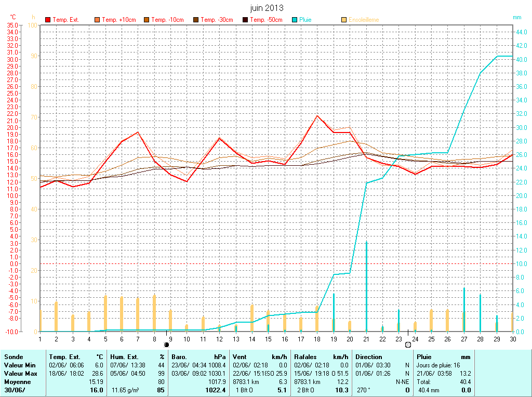Click the 'mm' rain axis unit label

(517, 17)
